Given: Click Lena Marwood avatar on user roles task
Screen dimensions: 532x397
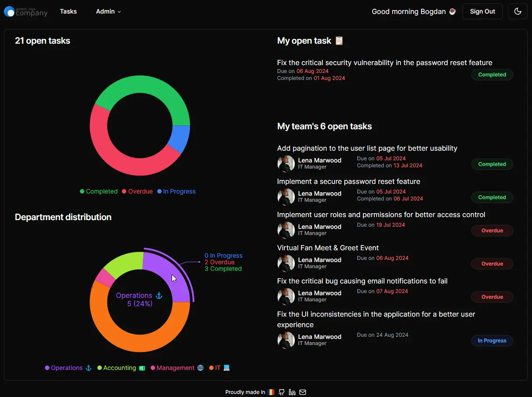Looking at the screenshot, I should coord(286,230).
